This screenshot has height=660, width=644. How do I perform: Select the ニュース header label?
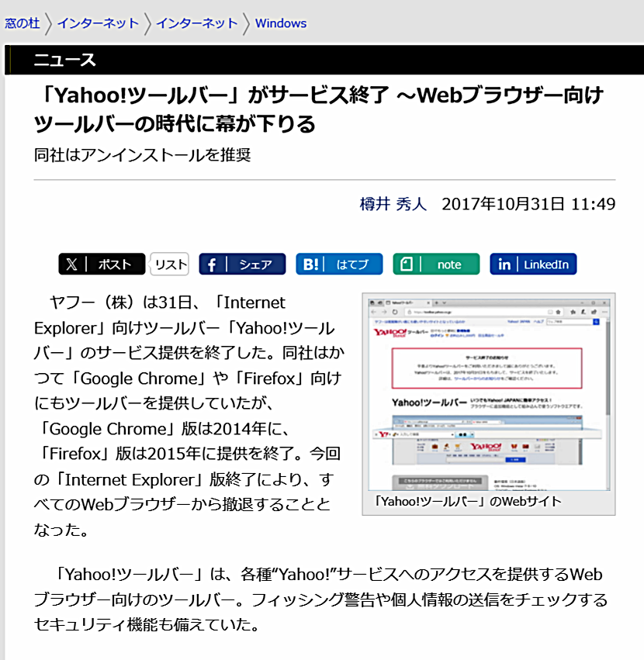point(65,60)
